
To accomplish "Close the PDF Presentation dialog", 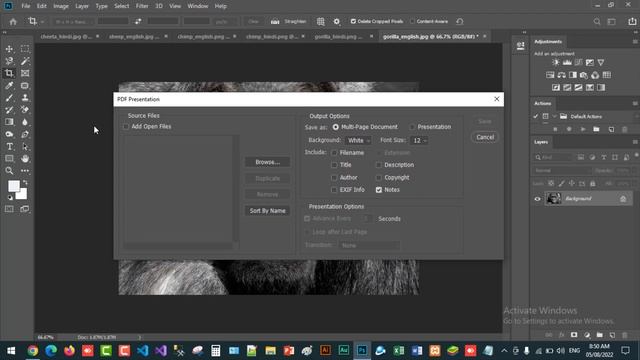I will (x=496, y=99).
